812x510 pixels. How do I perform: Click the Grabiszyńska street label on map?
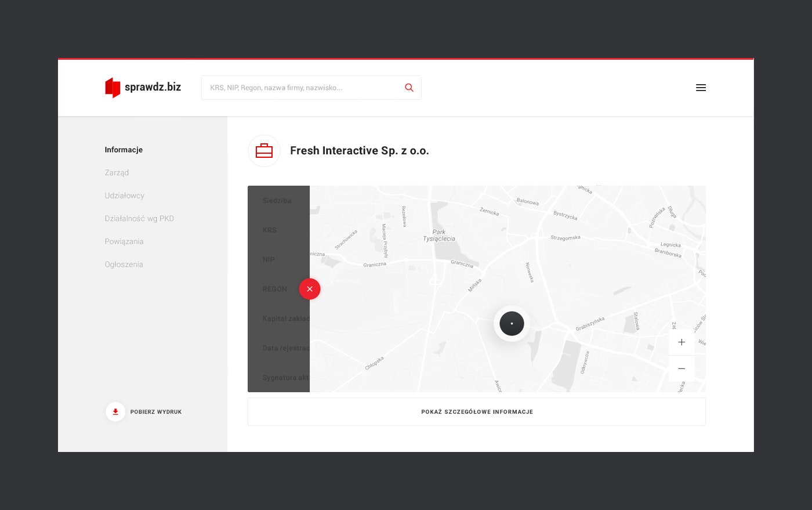click(x=590, y=324)
